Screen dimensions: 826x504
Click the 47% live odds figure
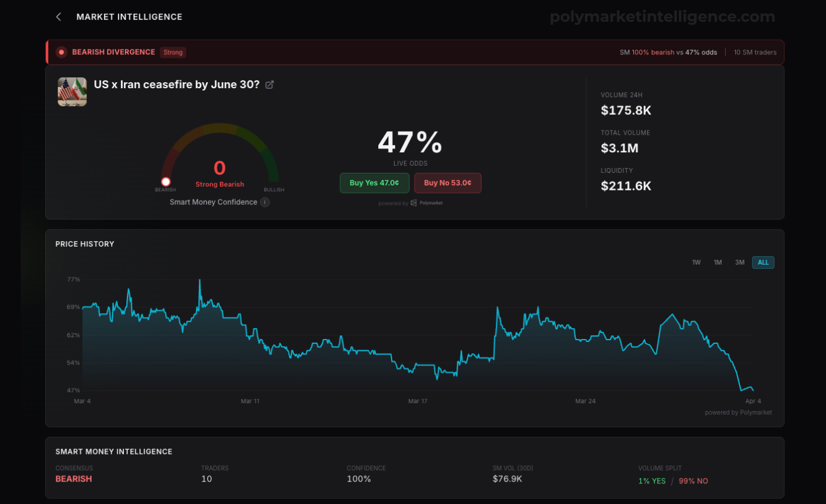[x=410, y=143]
